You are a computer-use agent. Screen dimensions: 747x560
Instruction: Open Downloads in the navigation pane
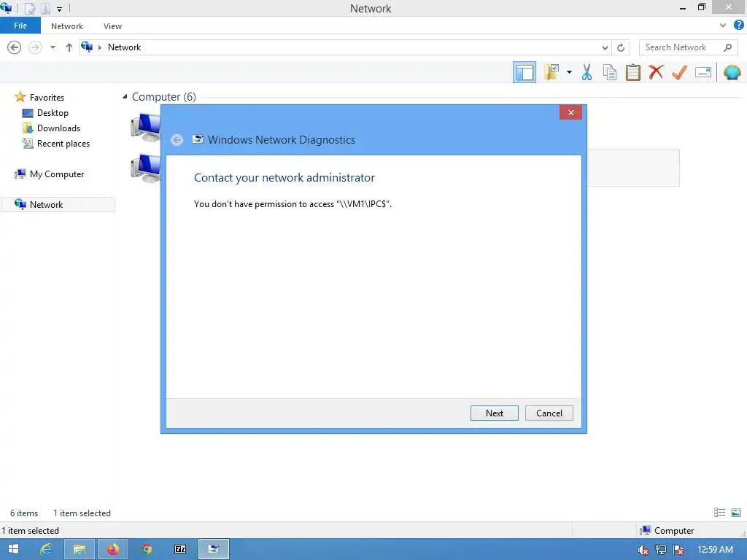(x=58, y=128)
